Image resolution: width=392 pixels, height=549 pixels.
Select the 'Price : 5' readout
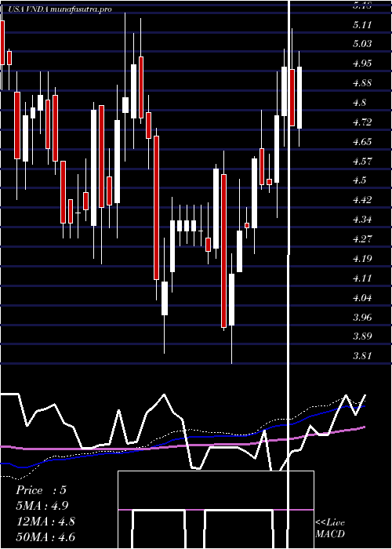(x=41, y=490)
